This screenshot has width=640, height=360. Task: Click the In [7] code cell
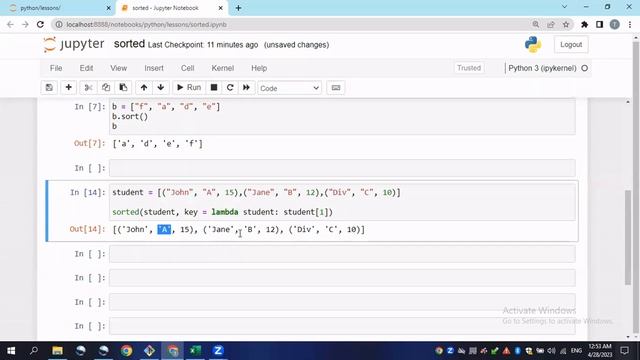[x=342, y=116]
